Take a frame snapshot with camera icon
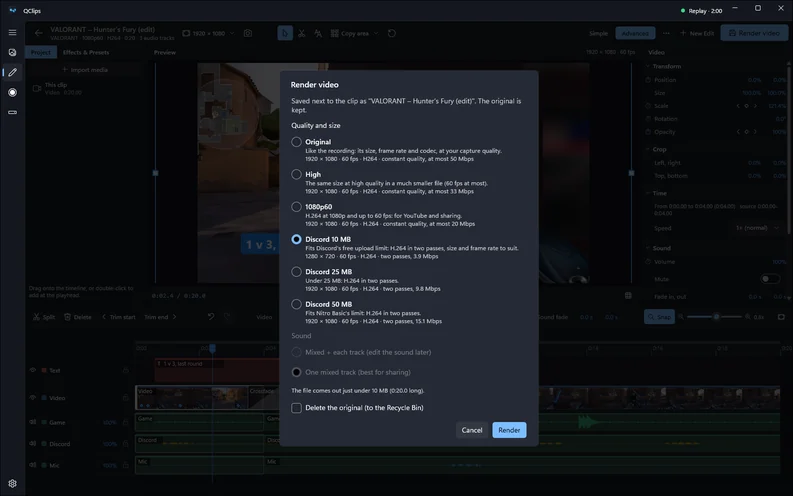793x496 pixels. pos(248,33)
